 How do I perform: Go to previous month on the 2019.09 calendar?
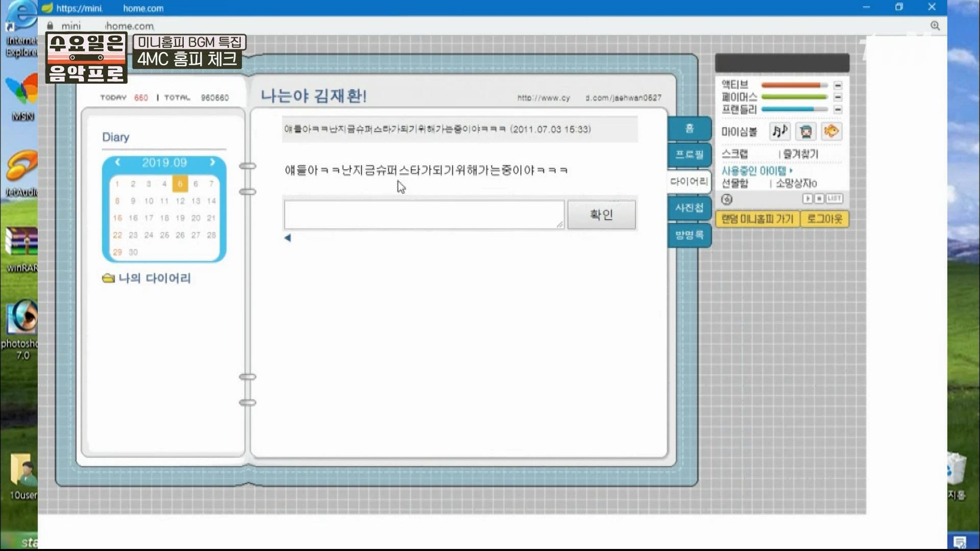pos(118,163)
